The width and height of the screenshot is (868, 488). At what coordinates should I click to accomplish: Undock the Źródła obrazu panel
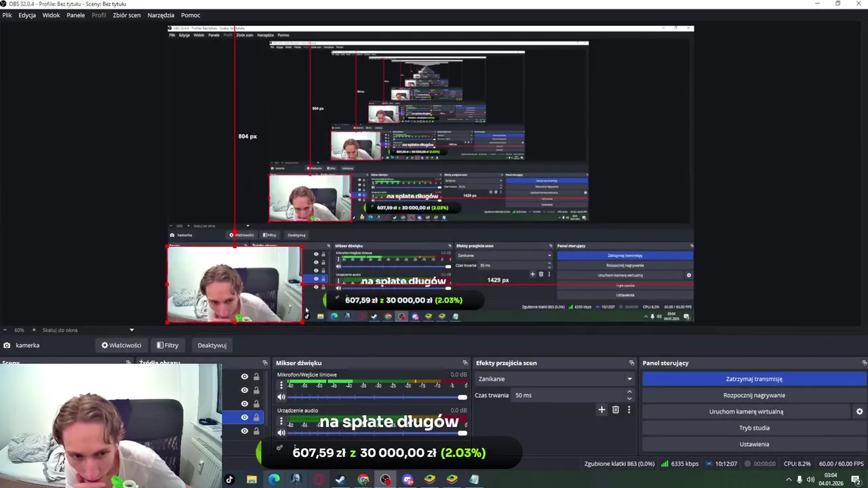pyautogui.click(x=264, y=363)
